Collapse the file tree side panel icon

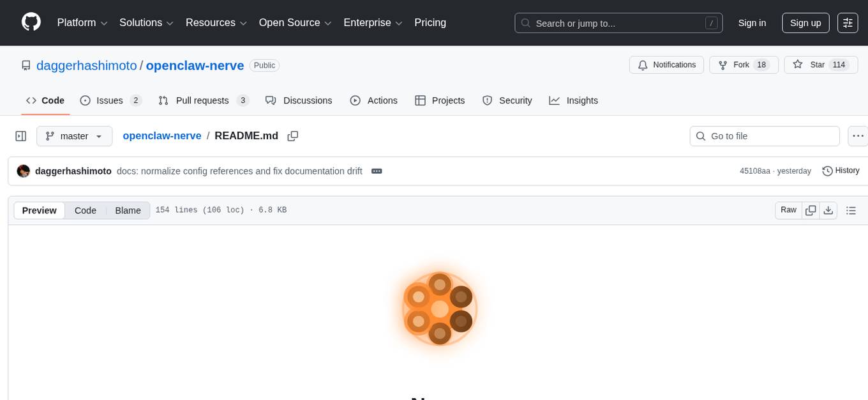(x=20, y=135)
